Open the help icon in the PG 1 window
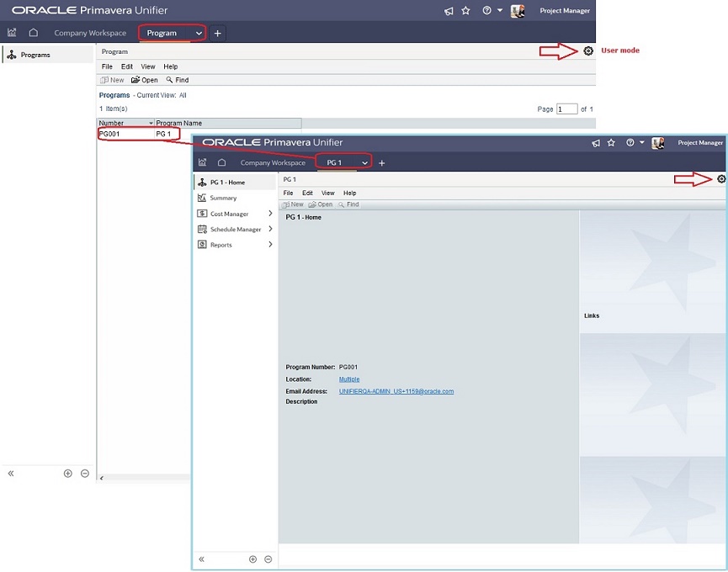The image size is (728, 572). tap(630, 142)
